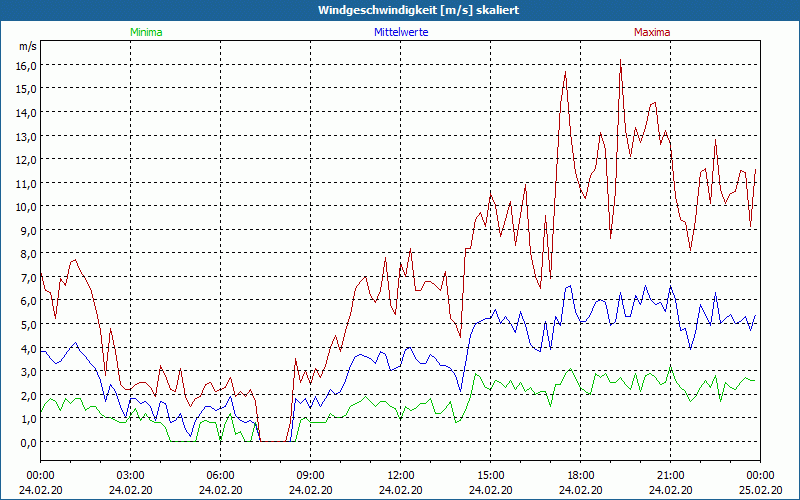Click the '12:00' time axis label
The height and width of the screenshot is (500, 800).
(401, 476)
